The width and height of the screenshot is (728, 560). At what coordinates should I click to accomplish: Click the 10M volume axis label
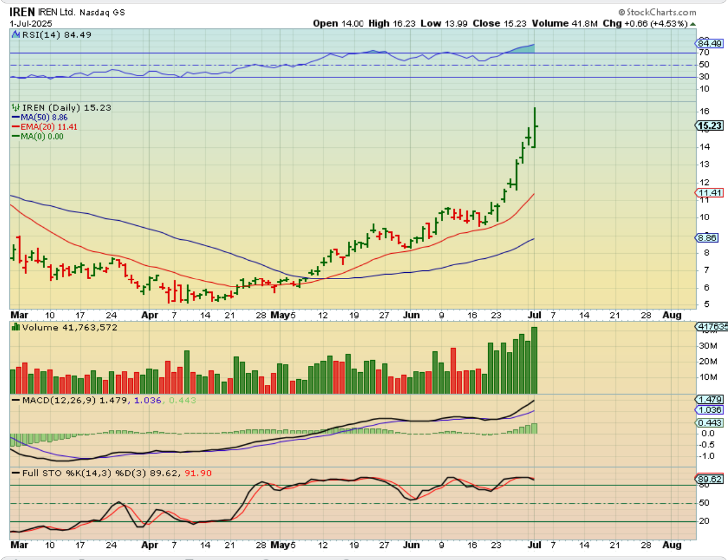[x=708, y=377]
